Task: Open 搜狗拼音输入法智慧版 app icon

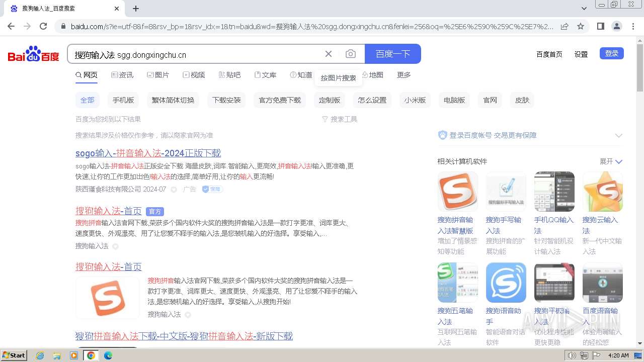Action: (x=458, y=192)
